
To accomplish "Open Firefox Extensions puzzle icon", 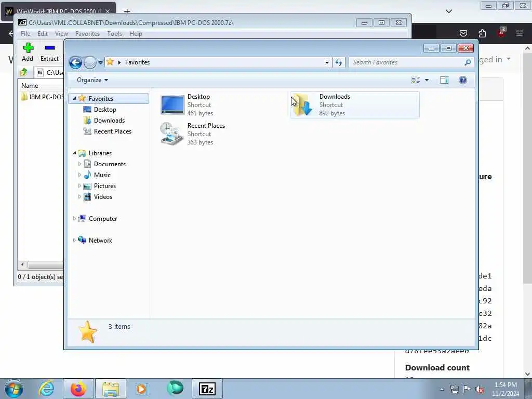I will point(482,33).
